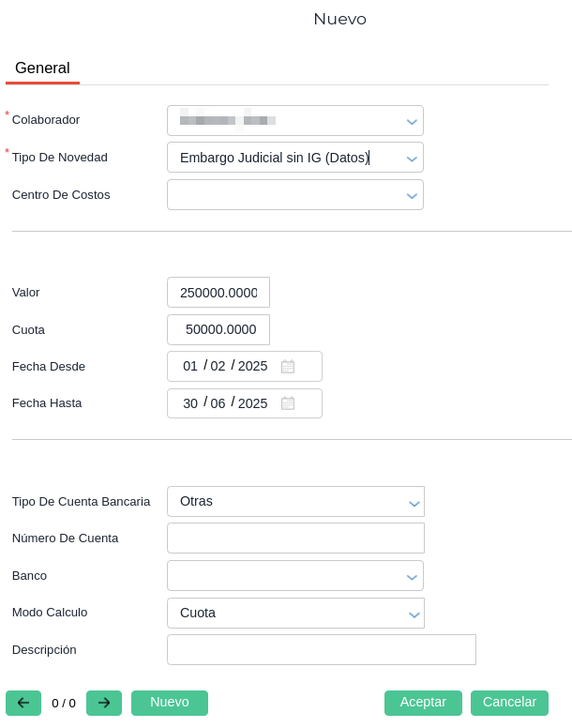The image size is (572, 728).
Task: Focus the Valor input field
Action: pos(218,293)
